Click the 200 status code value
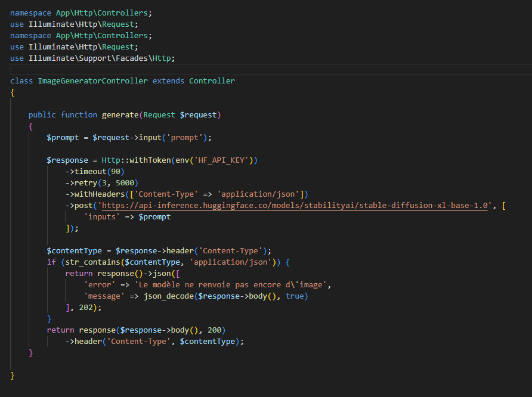The width and height of the screenshot is (532, 397). [x=214, y=330]
